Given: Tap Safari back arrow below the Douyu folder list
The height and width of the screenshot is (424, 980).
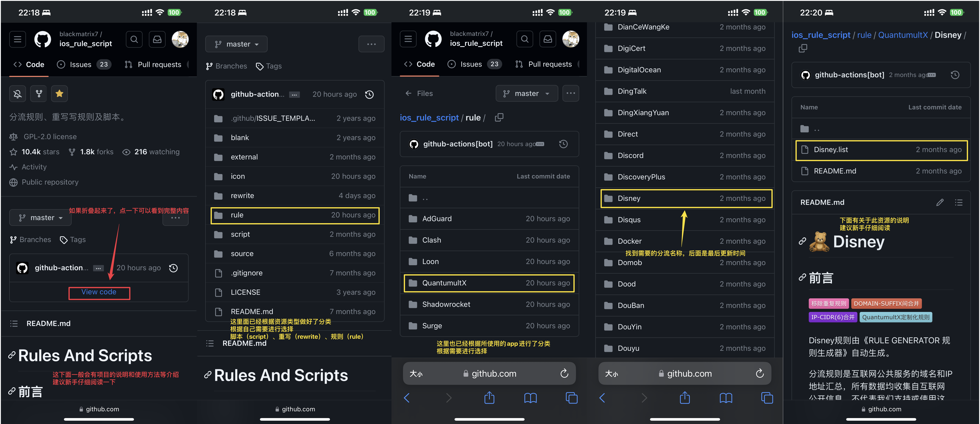Looking at the screenshot, I should pos(602,398).
